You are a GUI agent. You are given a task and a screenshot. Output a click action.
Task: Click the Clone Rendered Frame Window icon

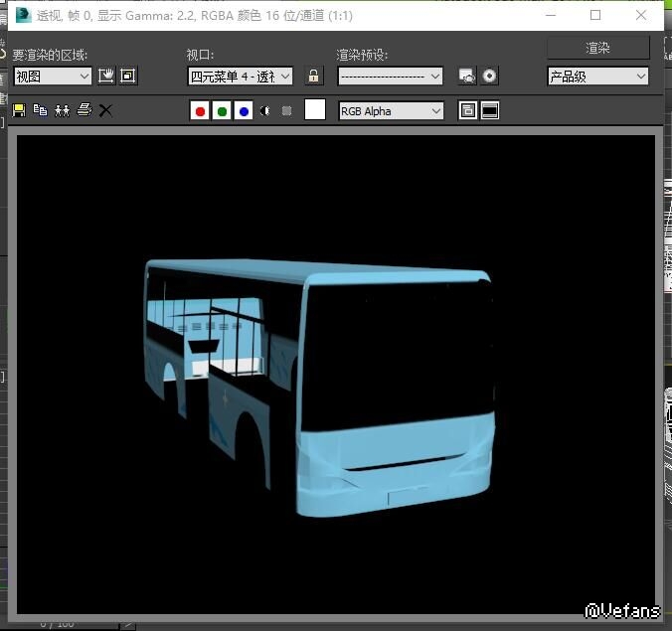62,110
